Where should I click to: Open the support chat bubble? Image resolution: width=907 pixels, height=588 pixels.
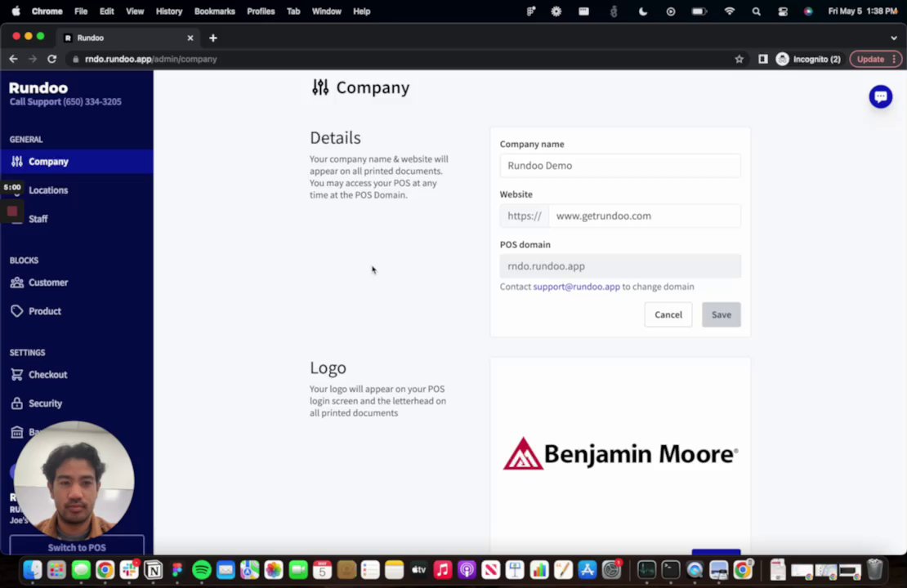coord(880,96)
